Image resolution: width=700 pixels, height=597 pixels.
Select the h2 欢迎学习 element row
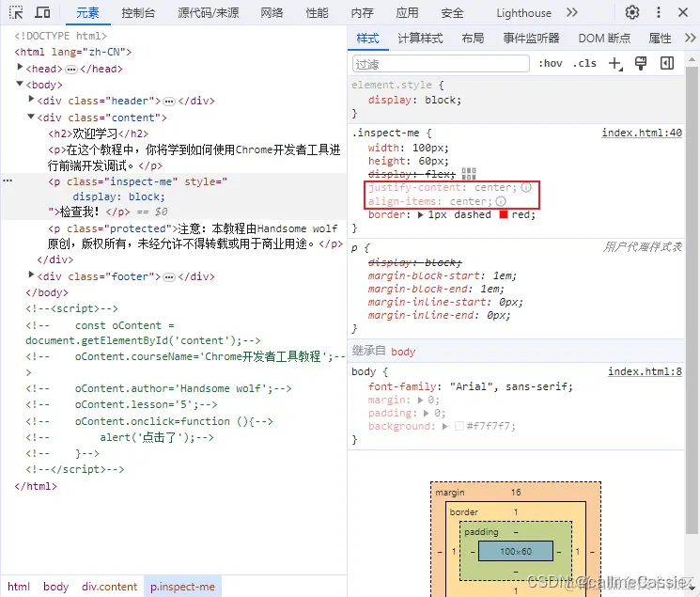99,134
